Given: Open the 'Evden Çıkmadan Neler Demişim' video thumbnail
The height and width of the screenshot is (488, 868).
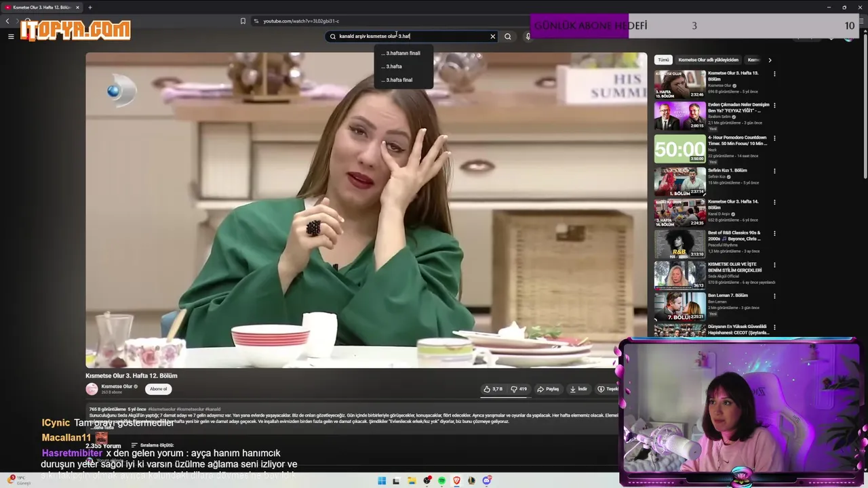Looking at the screenshot, I should 679,116.
